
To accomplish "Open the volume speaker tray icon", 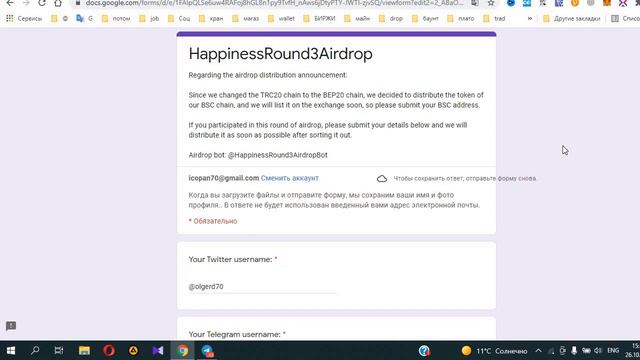I will point(598,351).
